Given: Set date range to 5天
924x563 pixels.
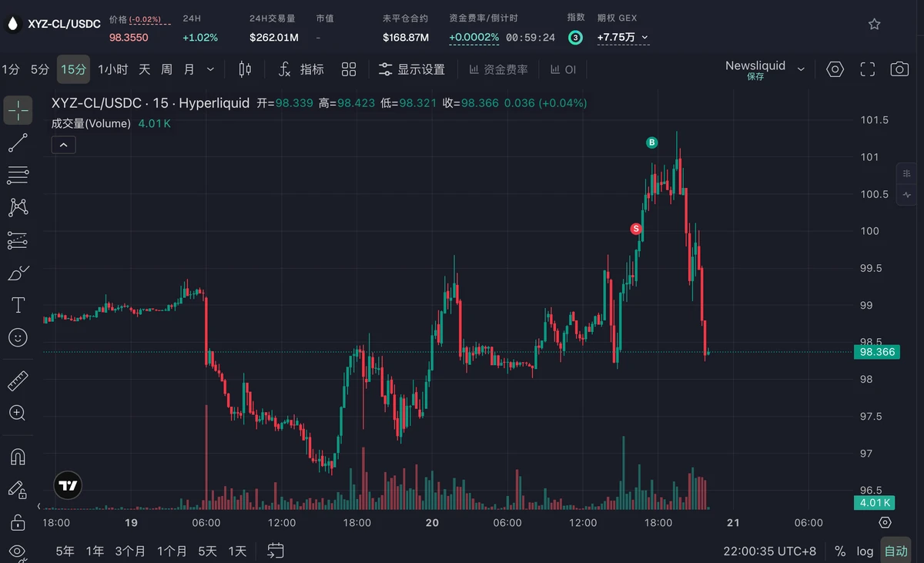Looking at the screenshot, I should click(207, 551).
